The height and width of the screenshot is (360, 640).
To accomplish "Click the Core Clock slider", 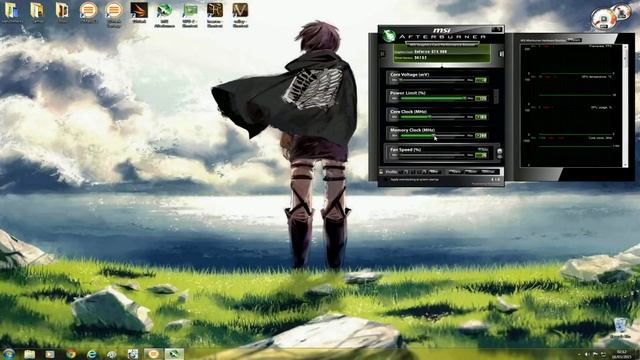I will (x=432, y=117).
